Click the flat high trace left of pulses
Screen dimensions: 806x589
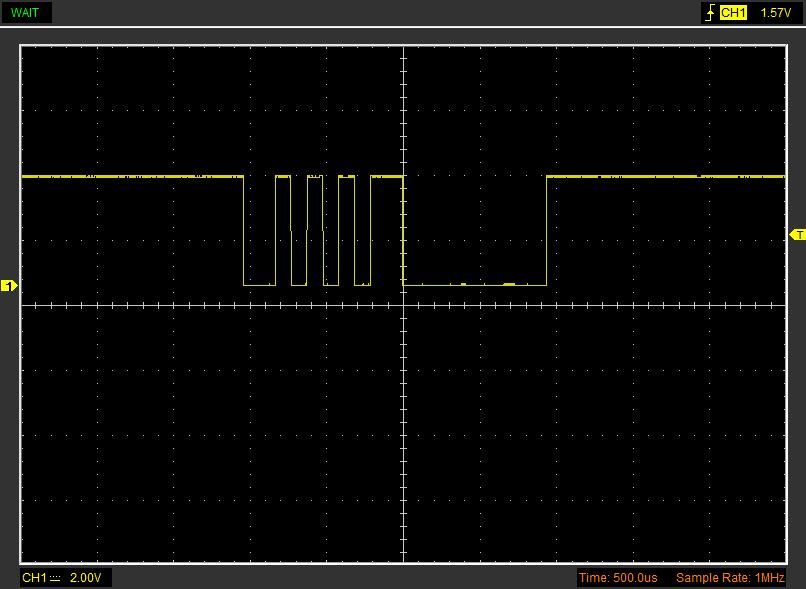click(x=130, y=176)
